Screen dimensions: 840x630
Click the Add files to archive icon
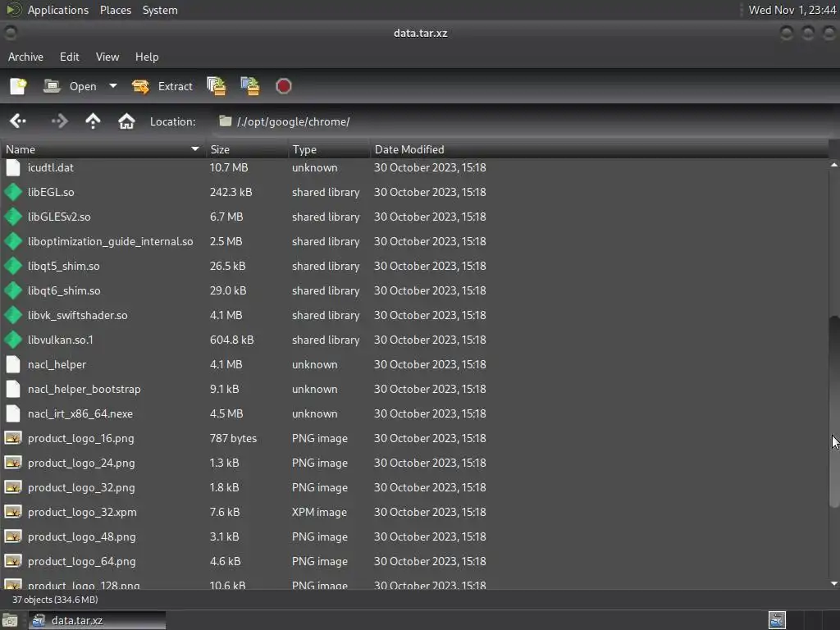pyautogui.click(x=217, y=86)
